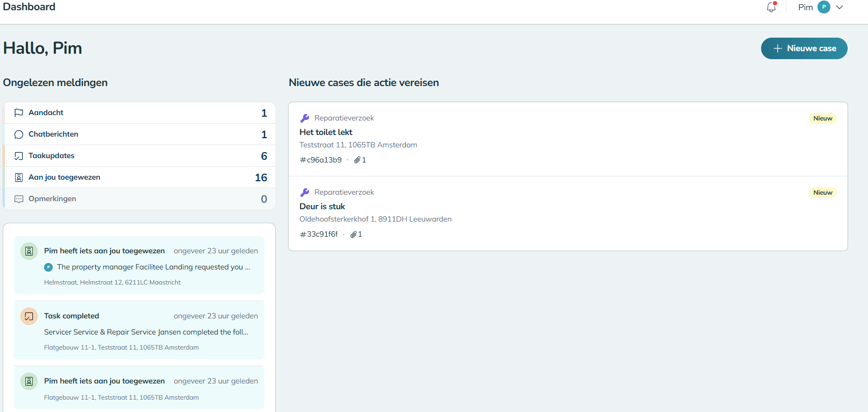Click attachment paperclip on case #33c91f6f
The image size is (868, 412).
(354, 235)
